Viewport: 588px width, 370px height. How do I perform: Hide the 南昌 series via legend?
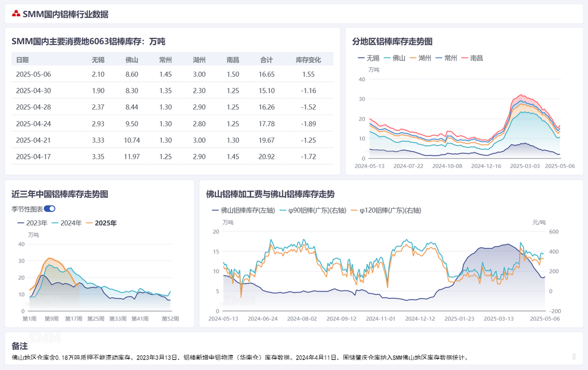(471, 58)
